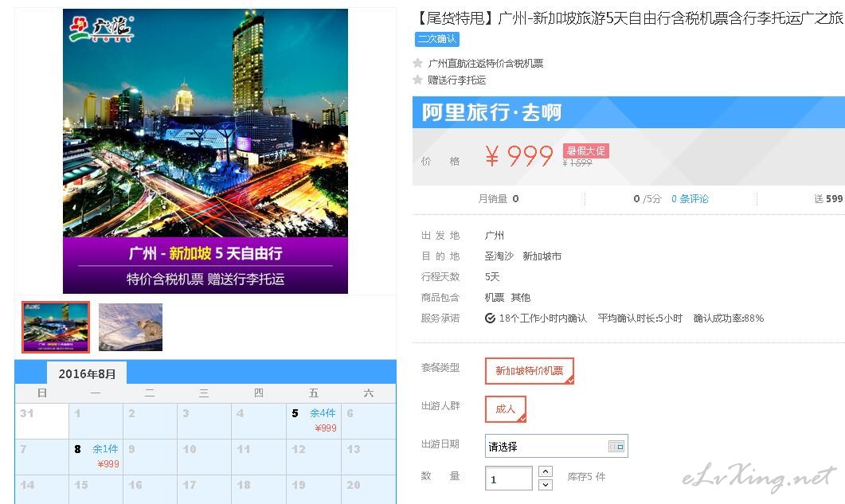
Task: Click the 暑假大促 promotion tag
Action: (586, 151)
